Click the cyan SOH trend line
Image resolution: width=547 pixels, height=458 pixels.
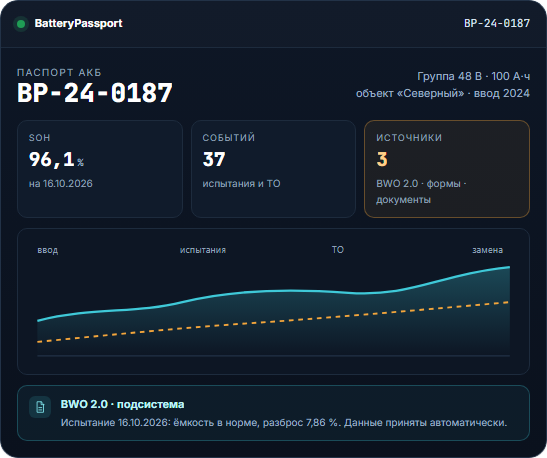click(274, 291)
